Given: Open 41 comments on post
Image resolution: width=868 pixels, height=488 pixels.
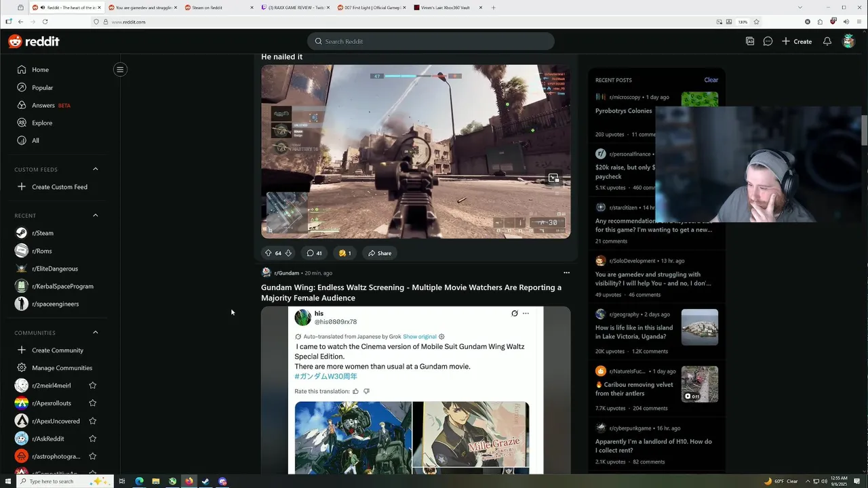Looking at the screenshot, I should coord(314,253).
